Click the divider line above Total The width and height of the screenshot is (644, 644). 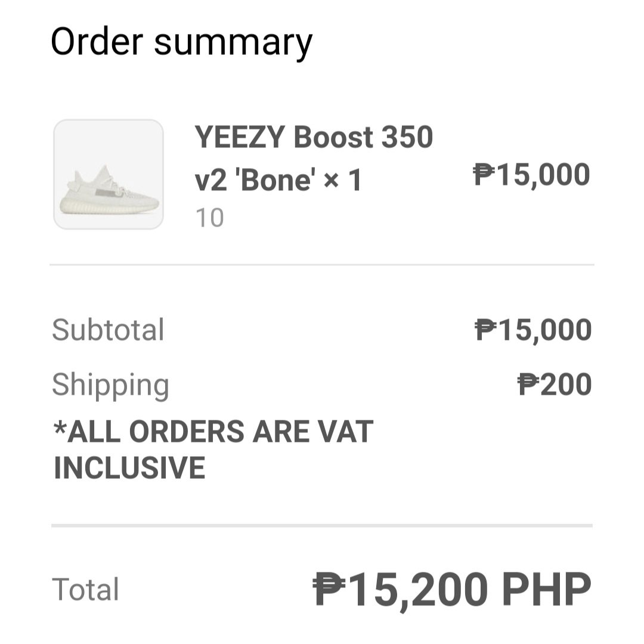(x=322, y=526)
